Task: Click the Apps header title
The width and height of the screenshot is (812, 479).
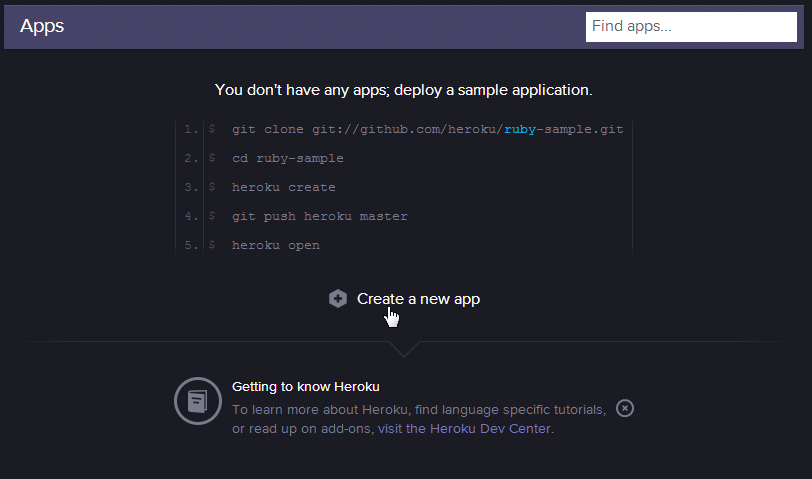Action: [42, 26]
